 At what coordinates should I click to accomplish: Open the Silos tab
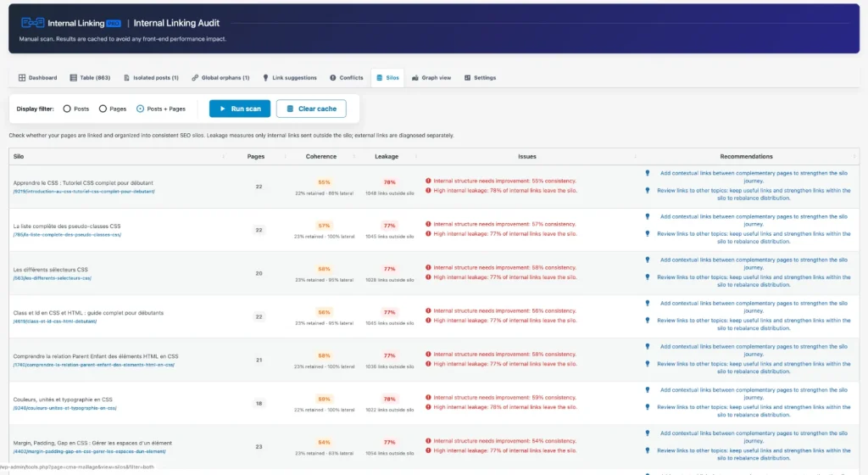pyautogui.click(x=387, y=78)
